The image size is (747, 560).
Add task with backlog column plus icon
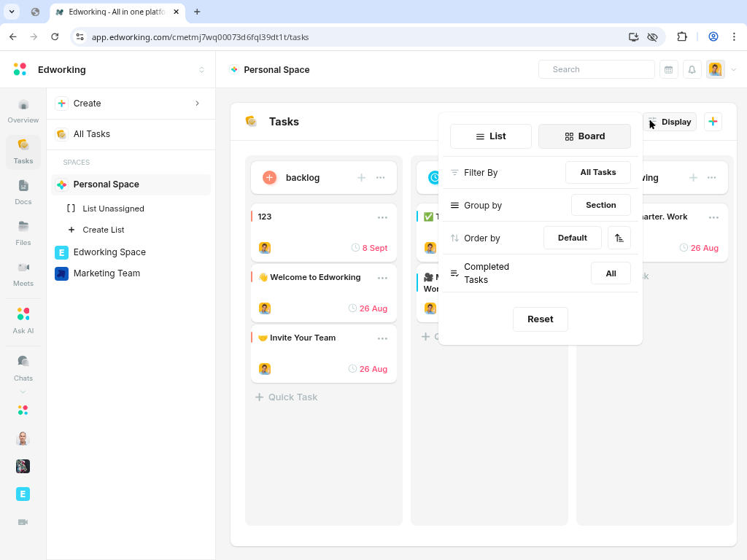[x=361, y=178]
